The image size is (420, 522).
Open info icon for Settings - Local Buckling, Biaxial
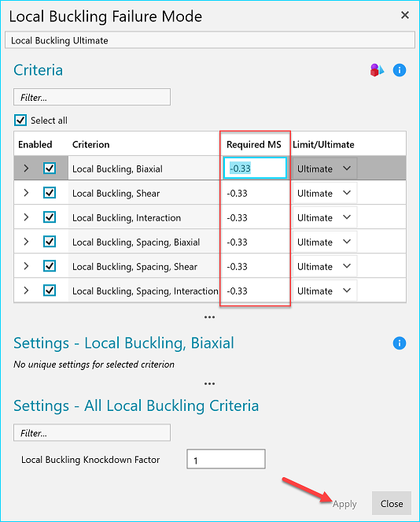pos(400,343)
